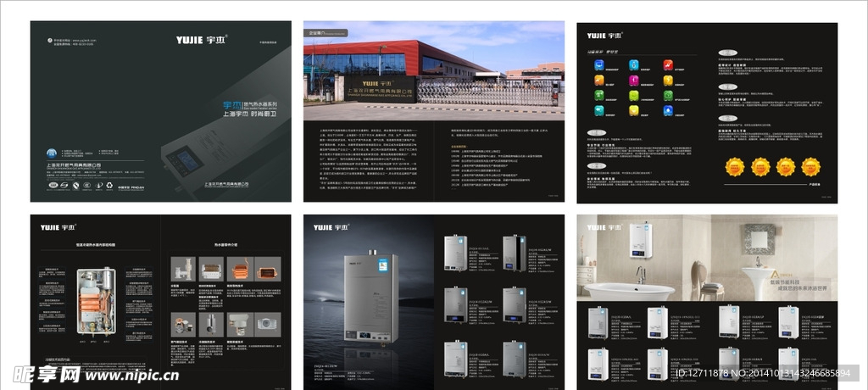Viewport: 868px width, 390px height.
Task: Select the copper box-shaped part photo
Action: coord(268,269)
